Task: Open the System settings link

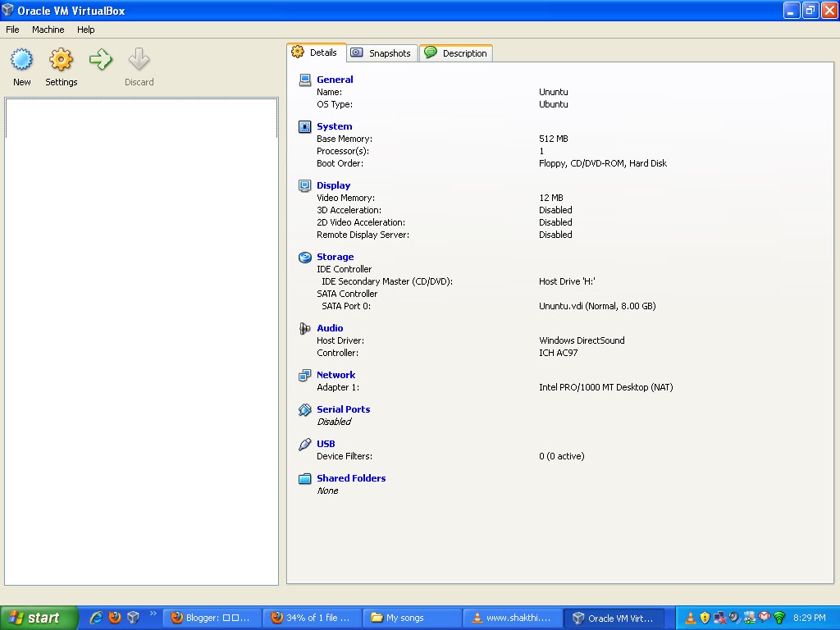Action: (x=335, y=126)
